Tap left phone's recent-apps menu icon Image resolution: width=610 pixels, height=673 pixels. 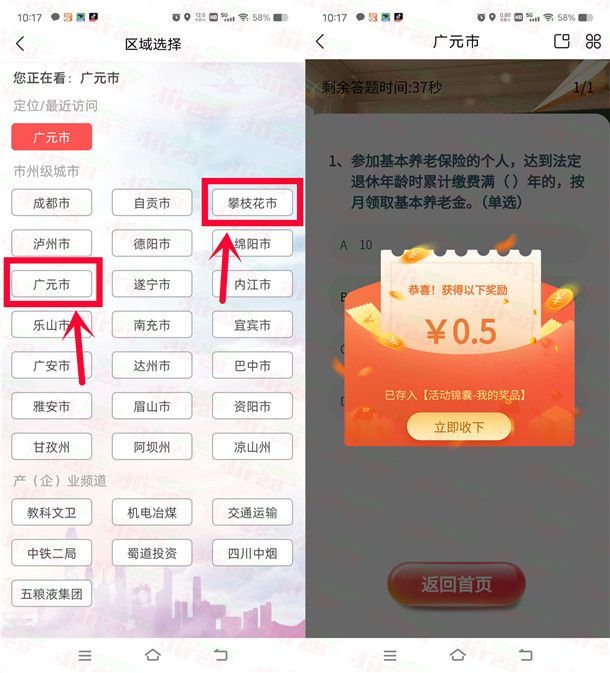[x=85, y=655]
